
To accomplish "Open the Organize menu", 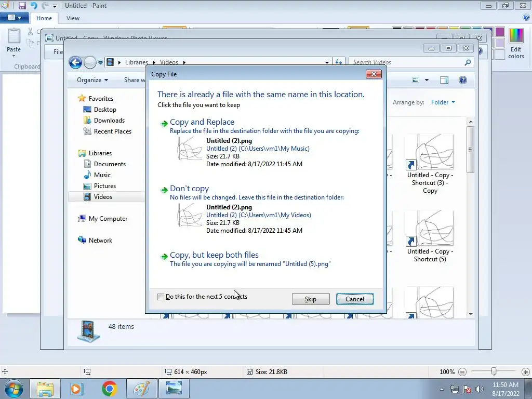I will point(92,80).
